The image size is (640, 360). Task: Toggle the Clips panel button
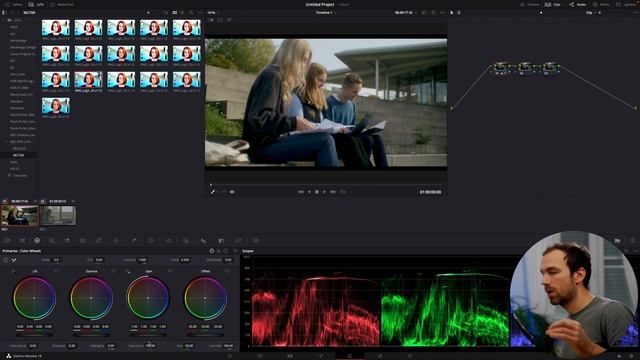[x=553, y=4]
